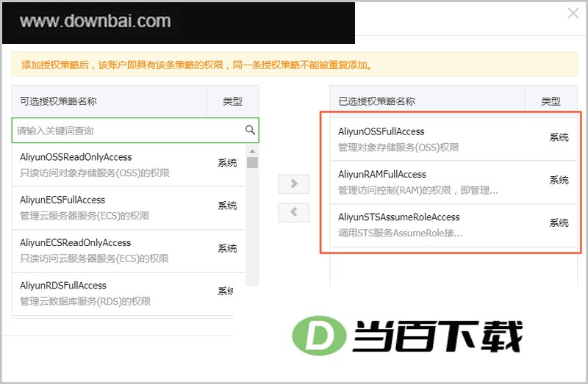
Task: Click 系统 type of AliyunOSSReadOnlyAccess row
Action: tap(227, 162)
